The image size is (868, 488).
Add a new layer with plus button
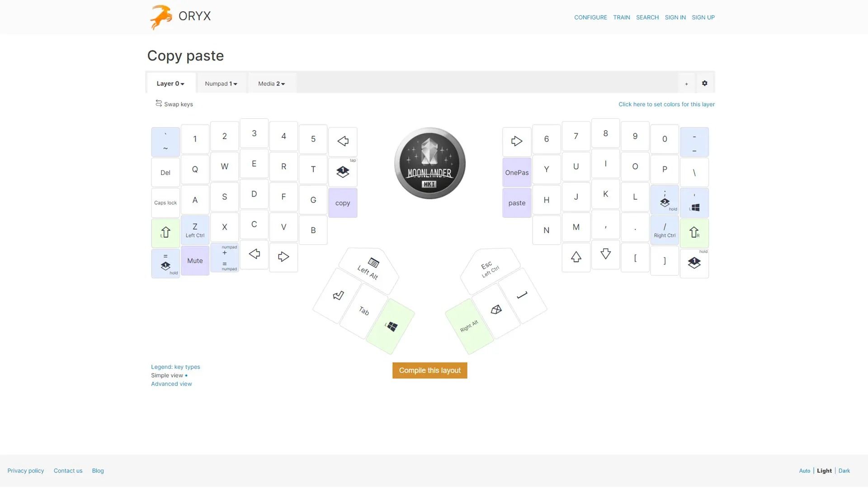point(686,84)
